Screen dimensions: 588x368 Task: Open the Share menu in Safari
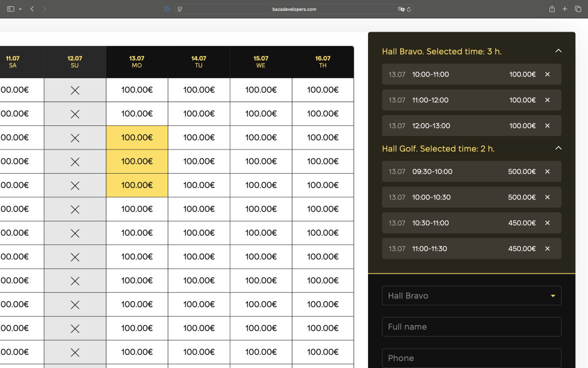(x=552, y=9)
